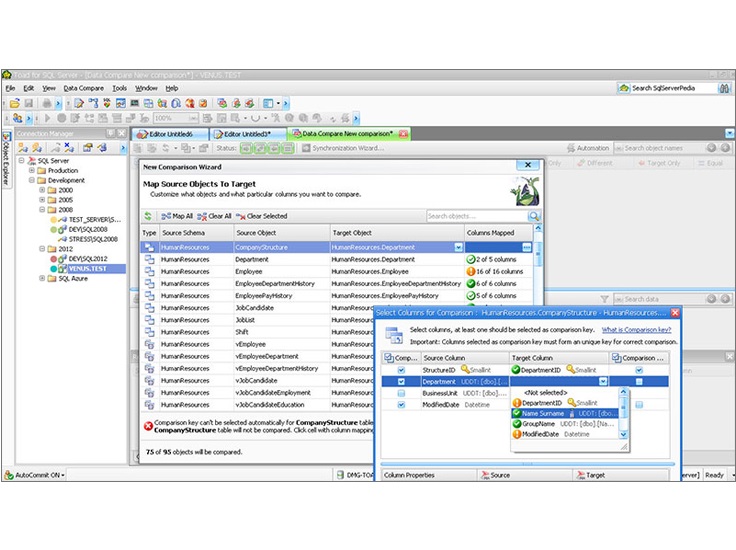Close the New Comparison Wizard via X button

pyautogui.click(x=528, y=165)
